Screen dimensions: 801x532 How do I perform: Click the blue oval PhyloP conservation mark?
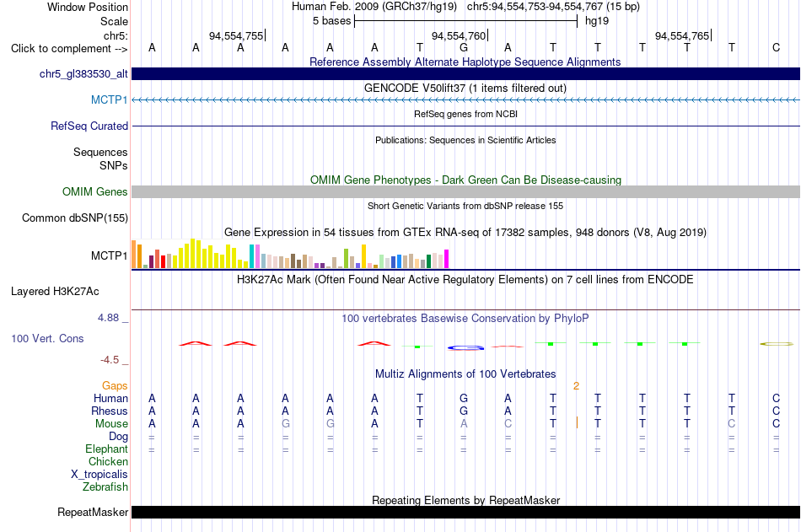pos(465,348)
